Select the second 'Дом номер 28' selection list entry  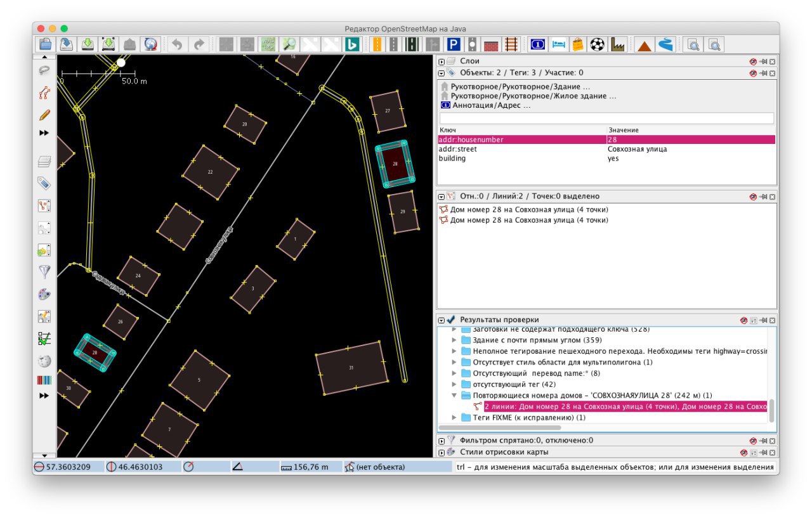coord(529,221)
